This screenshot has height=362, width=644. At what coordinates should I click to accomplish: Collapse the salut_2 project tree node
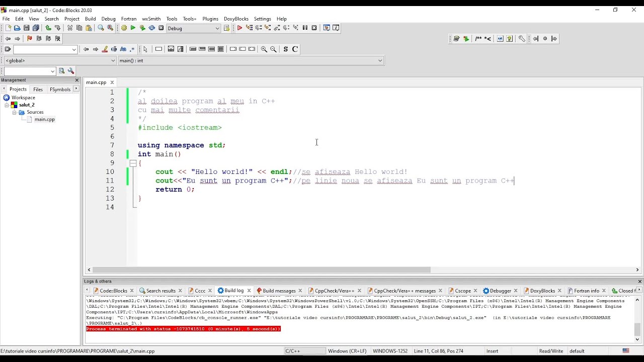[7, 105]
